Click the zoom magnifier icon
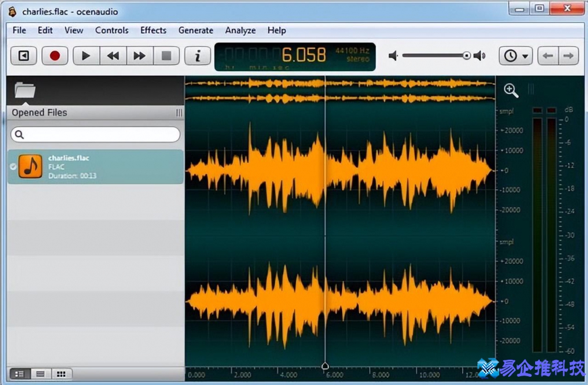The width and height of the screenshot is (588, 385). tap(511, 90)
